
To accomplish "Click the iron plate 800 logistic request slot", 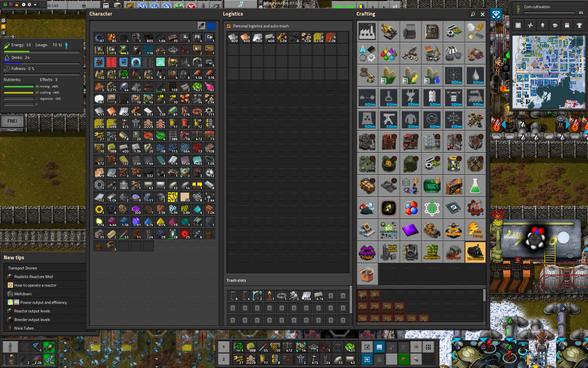I will 233,38.
